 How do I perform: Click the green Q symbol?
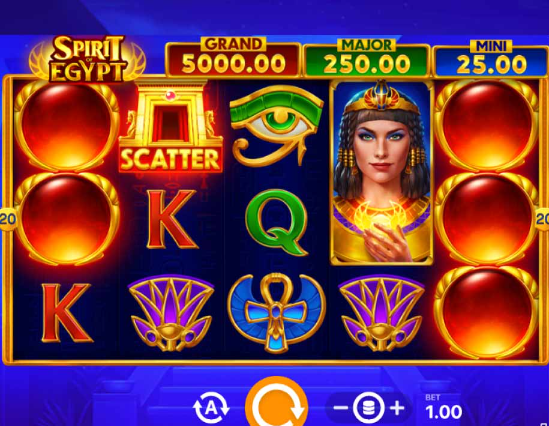tap(277, 222)
